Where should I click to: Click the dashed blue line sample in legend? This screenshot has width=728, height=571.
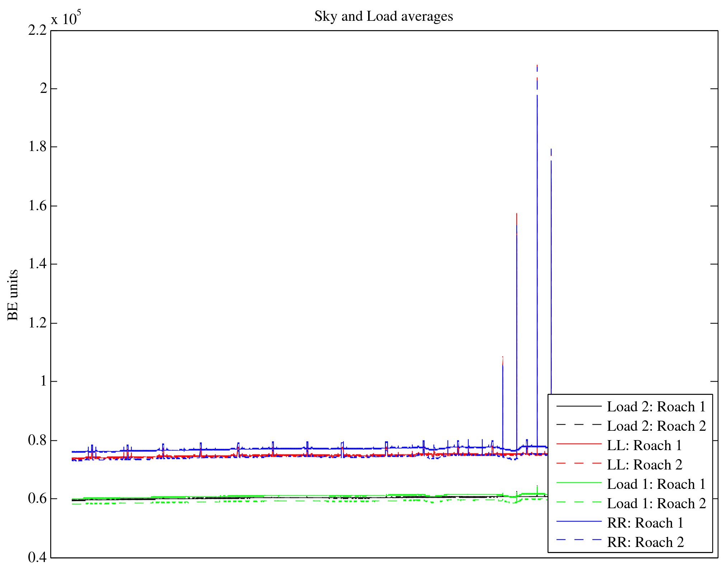click(x=579, y=540)
